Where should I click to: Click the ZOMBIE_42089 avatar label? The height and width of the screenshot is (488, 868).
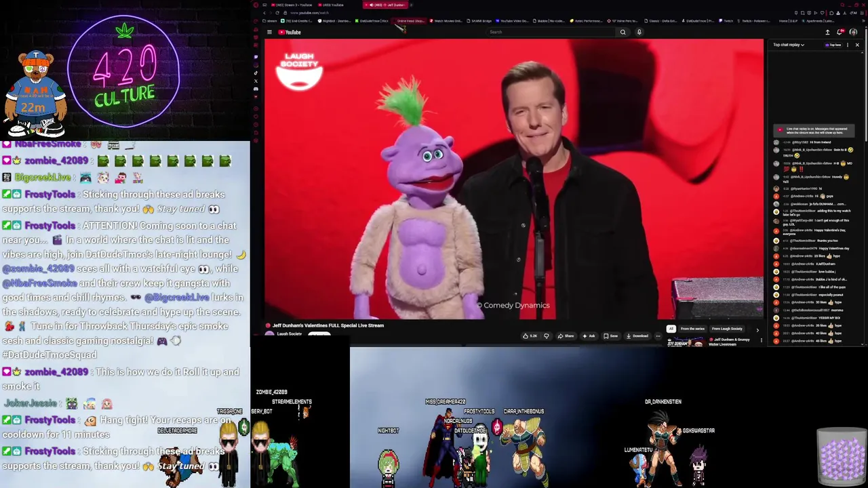(271, 392)
